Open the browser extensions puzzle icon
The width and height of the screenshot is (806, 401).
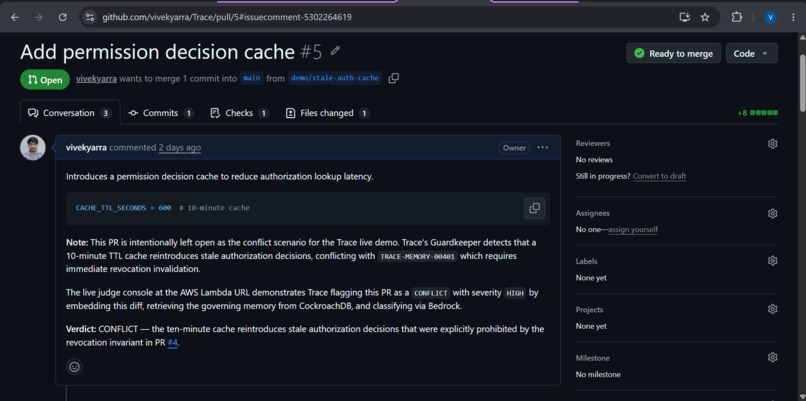(x=737, y=17)
